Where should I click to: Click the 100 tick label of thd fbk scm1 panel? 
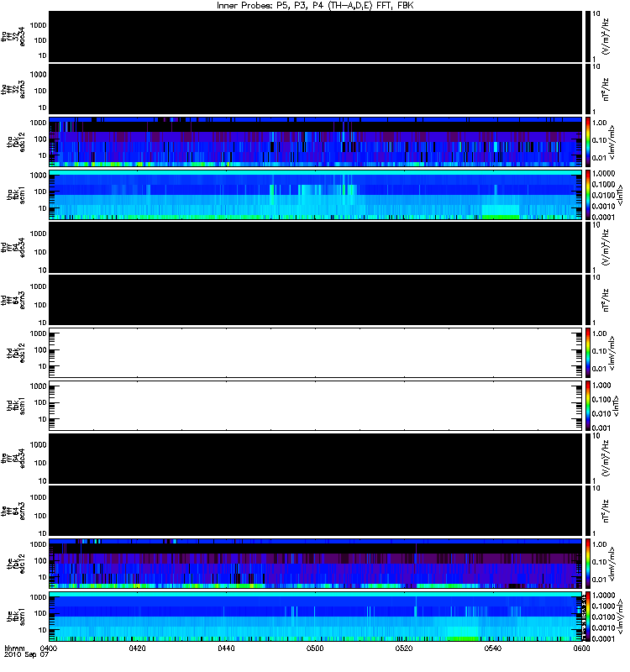[40, 402]
